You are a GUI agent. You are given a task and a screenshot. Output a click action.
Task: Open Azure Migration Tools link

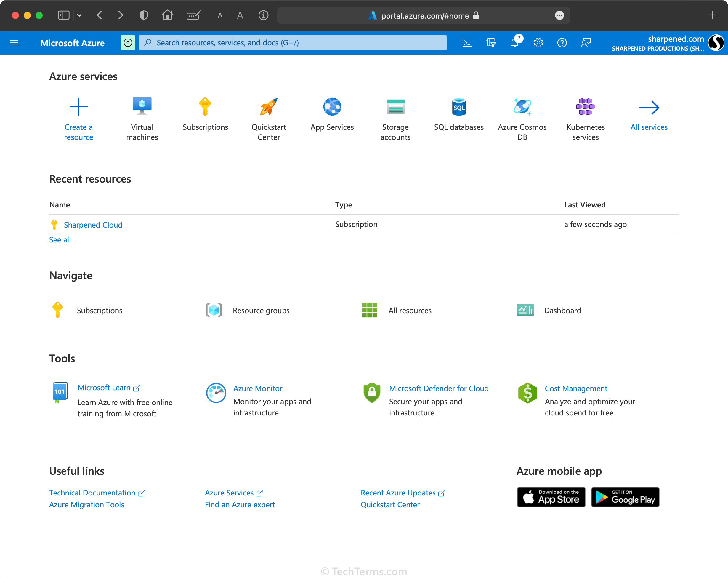click(x=86, y=505)
